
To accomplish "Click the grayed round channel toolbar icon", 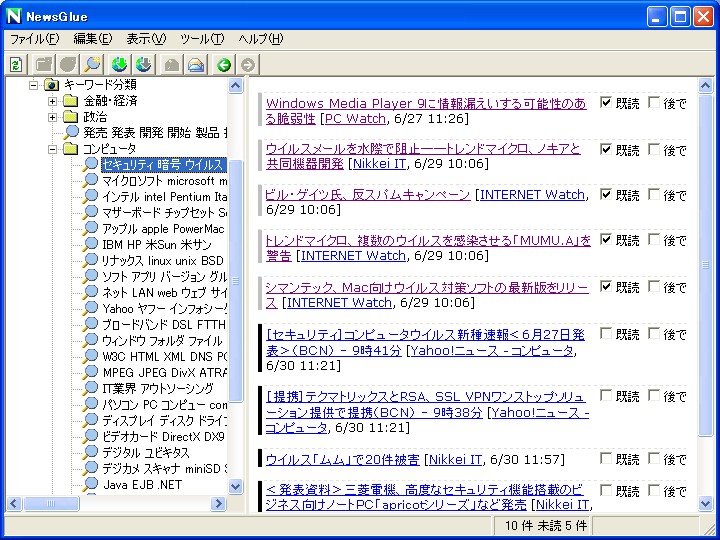I will (x=68, y=64).
